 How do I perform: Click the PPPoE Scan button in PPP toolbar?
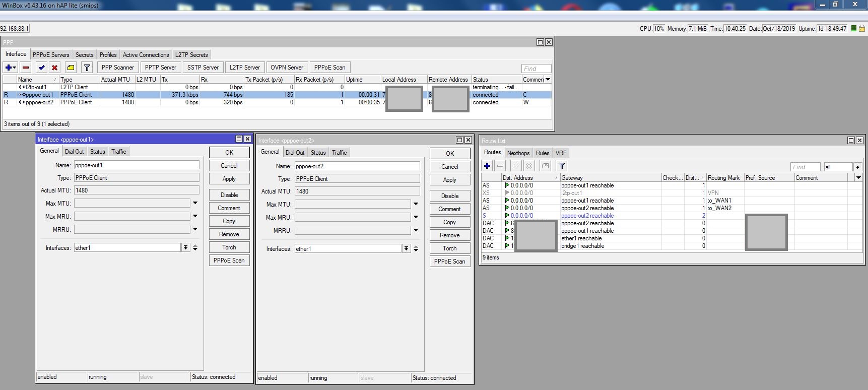[329, 68]
